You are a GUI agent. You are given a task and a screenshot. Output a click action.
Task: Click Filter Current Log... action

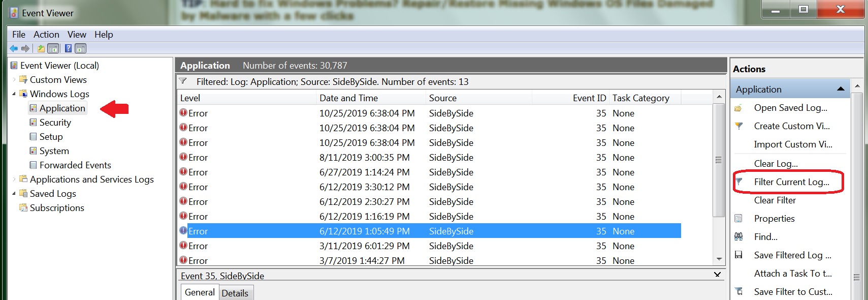pos(791,182)
